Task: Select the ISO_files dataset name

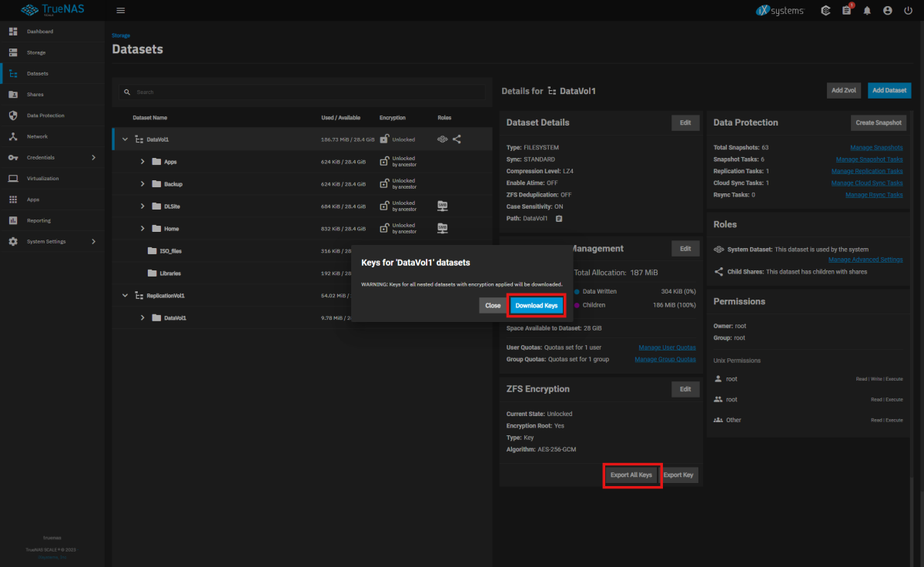Action: point(170,251)
